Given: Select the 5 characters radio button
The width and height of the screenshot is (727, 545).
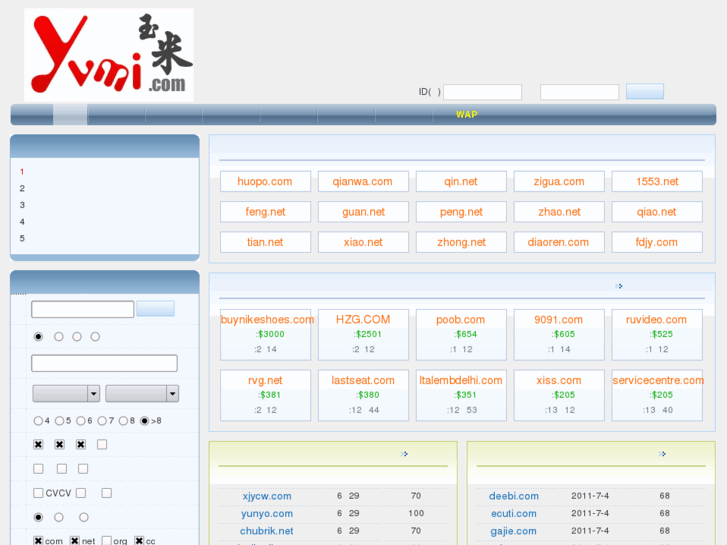Looking at the screenshot, I should click(x=59, y=421).
